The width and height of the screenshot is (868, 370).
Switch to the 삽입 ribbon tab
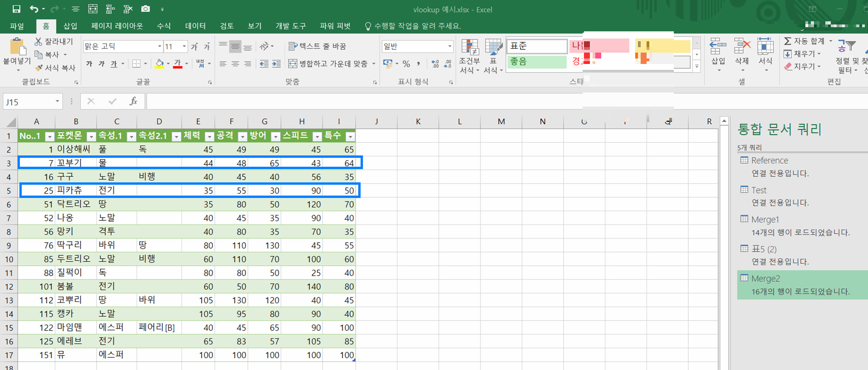70,26
